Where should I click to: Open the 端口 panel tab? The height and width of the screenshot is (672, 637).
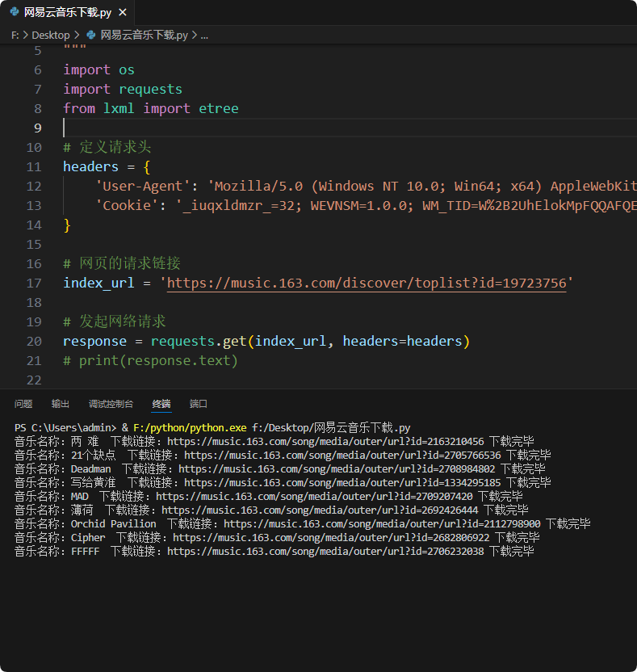coord(199,404)
